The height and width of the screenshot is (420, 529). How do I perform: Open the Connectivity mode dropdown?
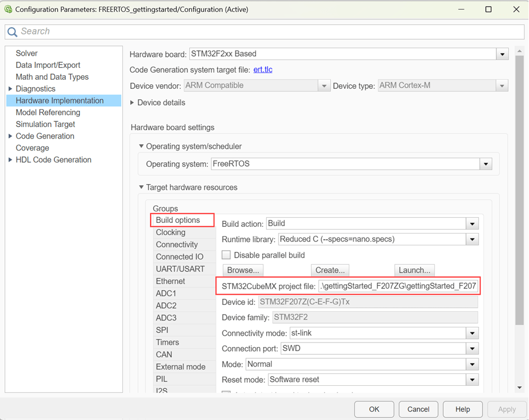coord(472,334)
